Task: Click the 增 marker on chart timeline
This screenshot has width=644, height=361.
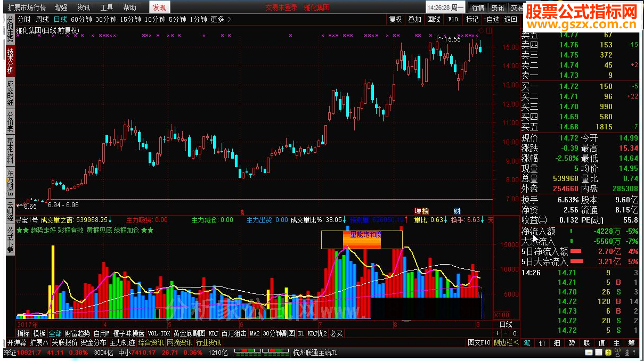Action: 419,211
